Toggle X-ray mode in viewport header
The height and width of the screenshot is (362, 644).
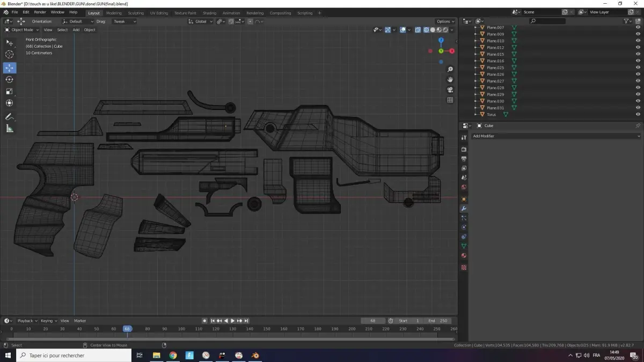pyautogui.click(x=418, y=30)
